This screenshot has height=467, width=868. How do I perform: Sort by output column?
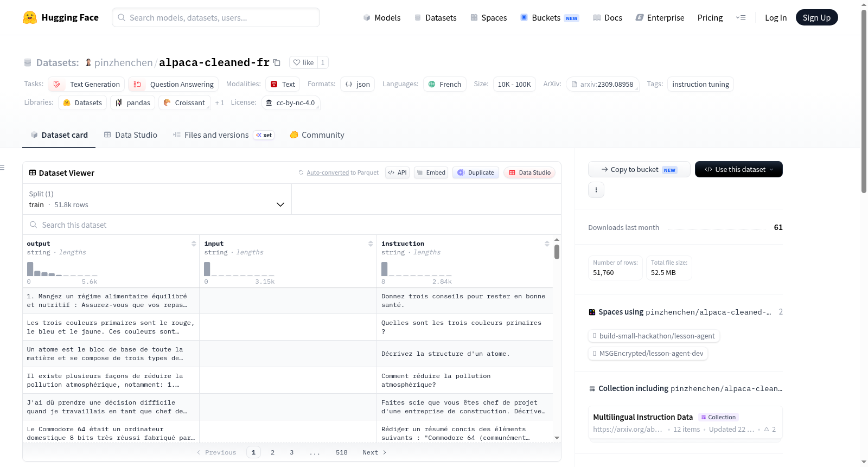(194, 244)
